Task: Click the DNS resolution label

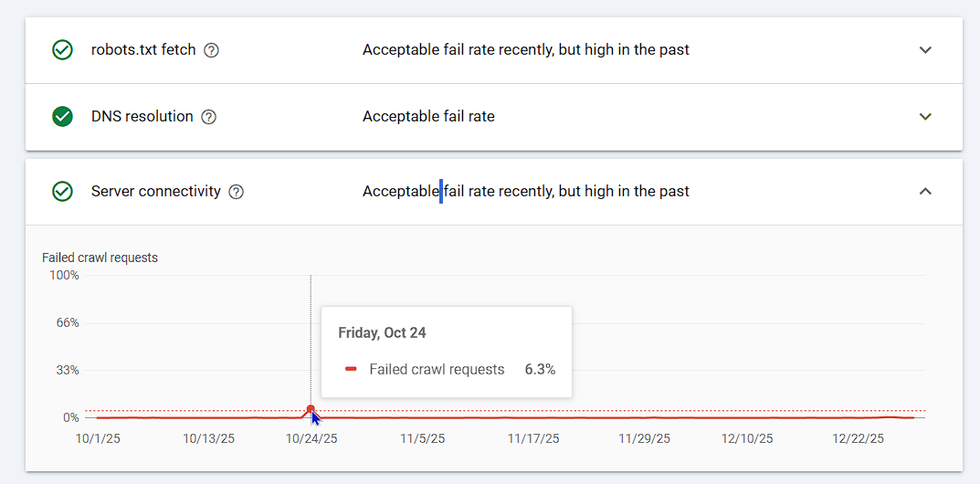Action: click(x=142, y=117)
